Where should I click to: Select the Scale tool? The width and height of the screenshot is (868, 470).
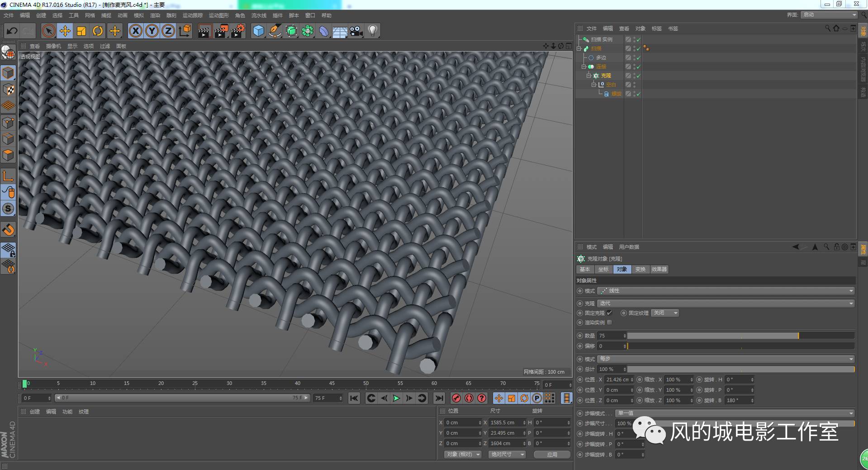[81, 31]
